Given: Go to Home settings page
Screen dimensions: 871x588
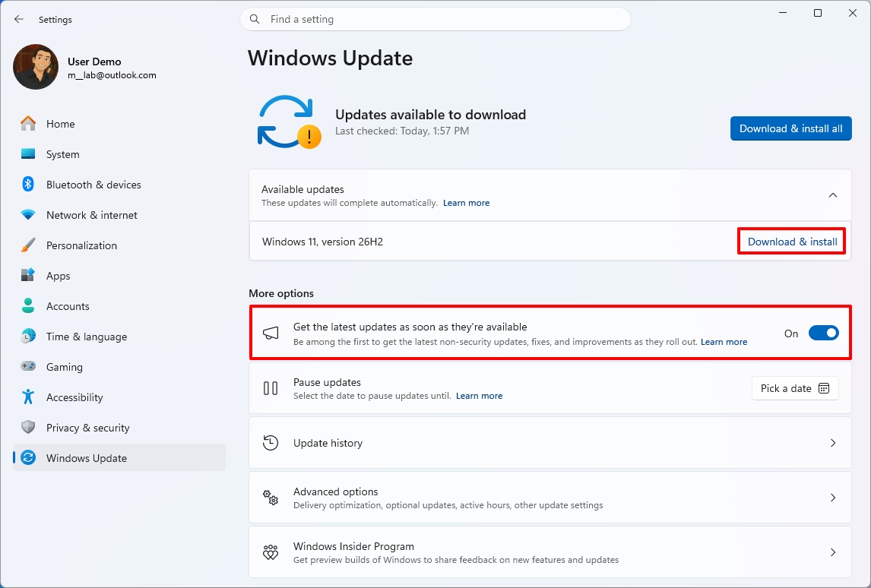Looking at the screenshot, I should 119,123.
